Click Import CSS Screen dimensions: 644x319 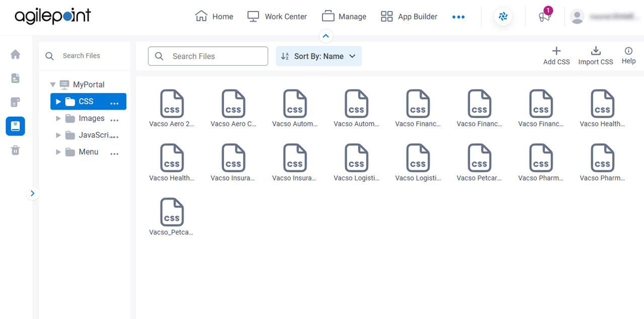[x=596, y=56]
